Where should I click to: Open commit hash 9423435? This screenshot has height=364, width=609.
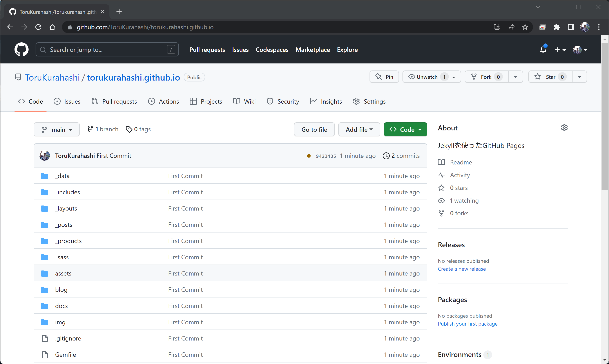point(326,156)
